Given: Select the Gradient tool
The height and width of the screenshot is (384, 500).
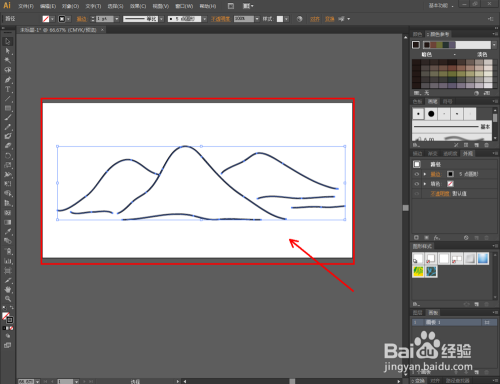Looking at the screenshot, I should tap(8, 222).
